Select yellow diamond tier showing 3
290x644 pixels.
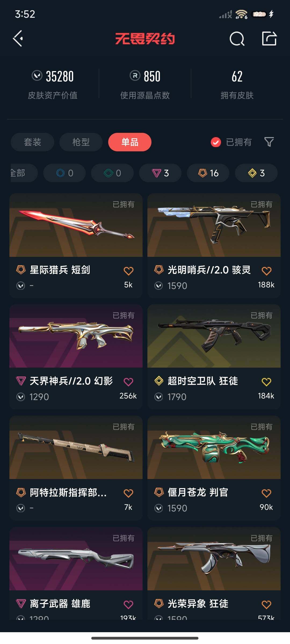point(256,173)
